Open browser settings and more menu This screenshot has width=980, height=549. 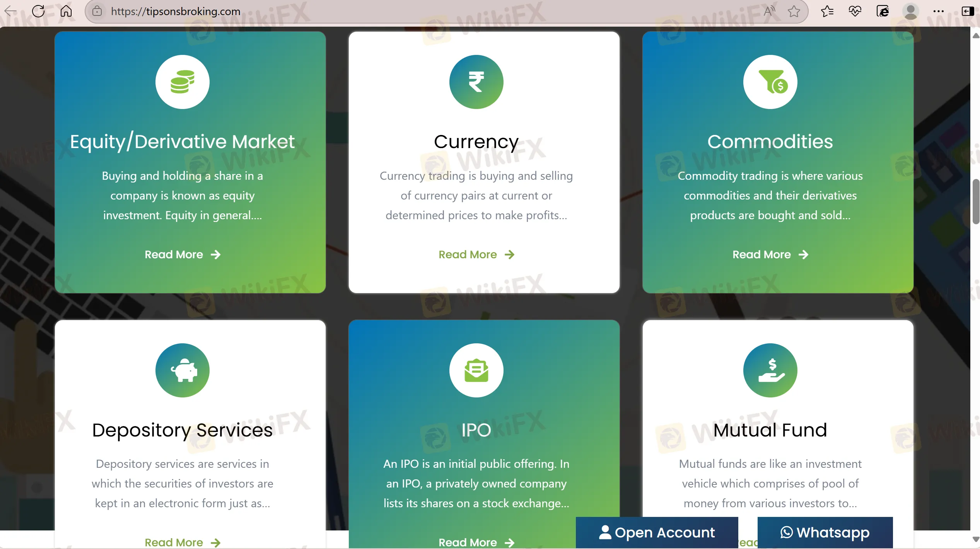pos(938,11)
